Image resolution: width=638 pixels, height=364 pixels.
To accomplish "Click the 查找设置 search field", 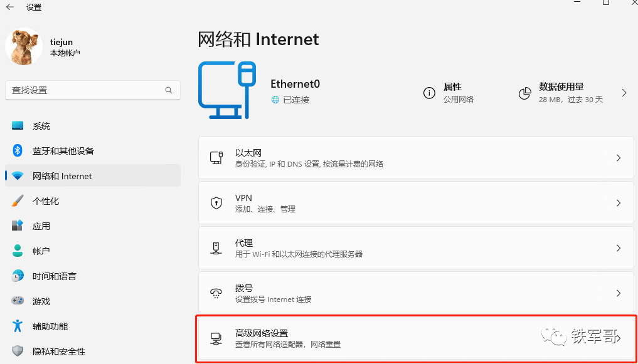I will click(x=93, y=90).
